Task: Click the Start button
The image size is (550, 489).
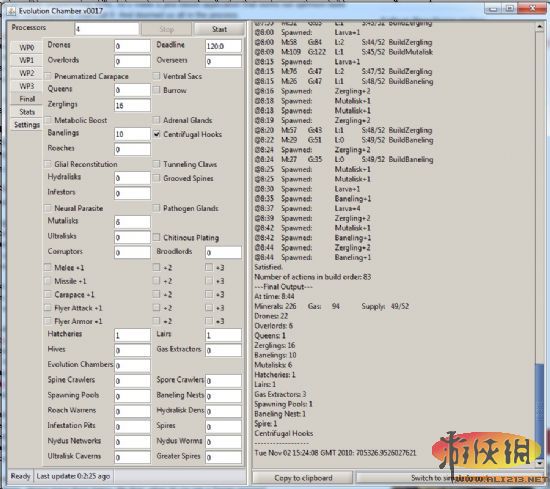Action: click(x=219, y=29)
